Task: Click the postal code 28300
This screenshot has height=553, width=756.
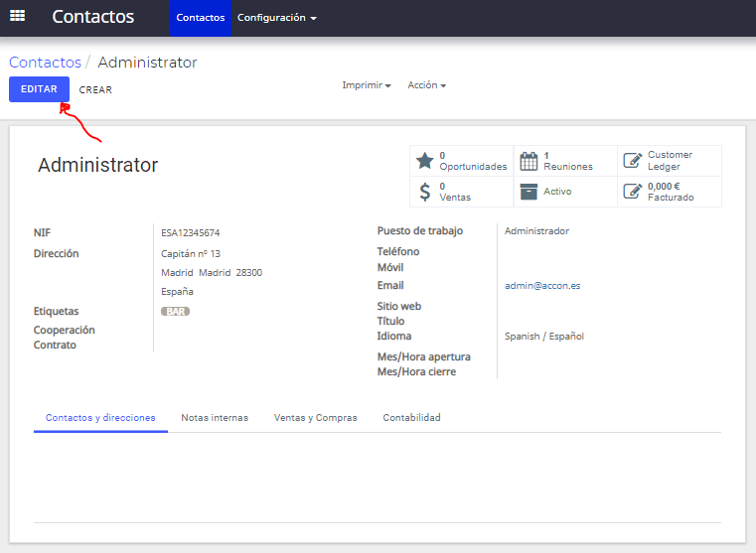Action: point(248,273)
